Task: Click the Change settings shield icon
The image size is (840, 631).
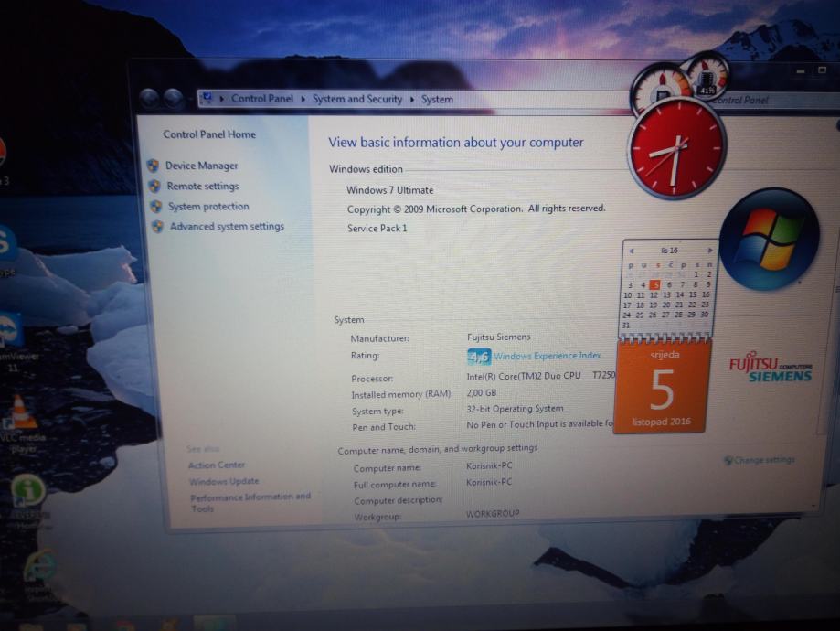Action: [728, 460]
